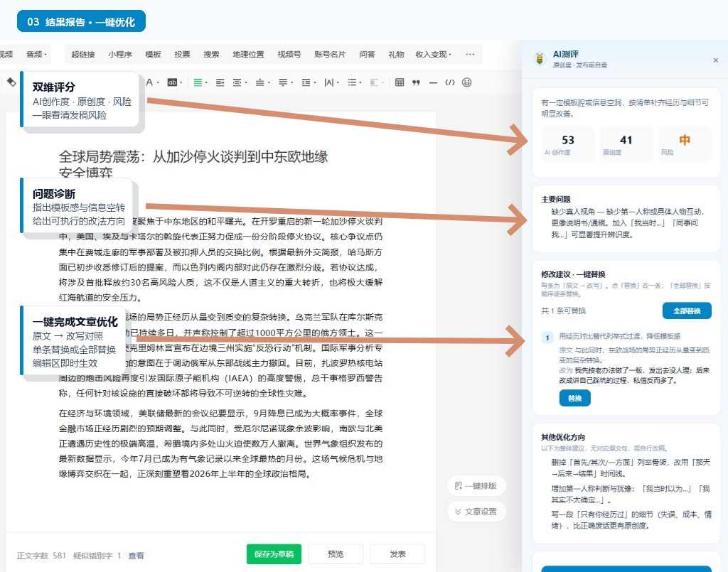The width and height of the screenshot is (728, 572).
Task: Click the AI测评 bee icon
Action: pyautogui.click(x=540, y=59)
